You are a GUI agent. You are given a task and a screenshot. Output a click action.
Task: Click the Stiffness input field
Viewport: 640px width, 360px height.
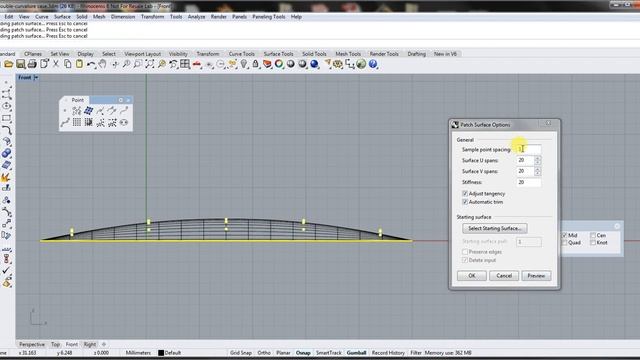click(529, 182)
